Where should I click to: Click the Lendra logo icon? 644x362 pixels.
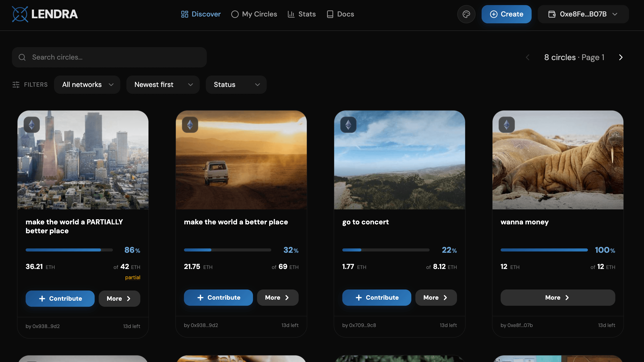tap(20, 14)
